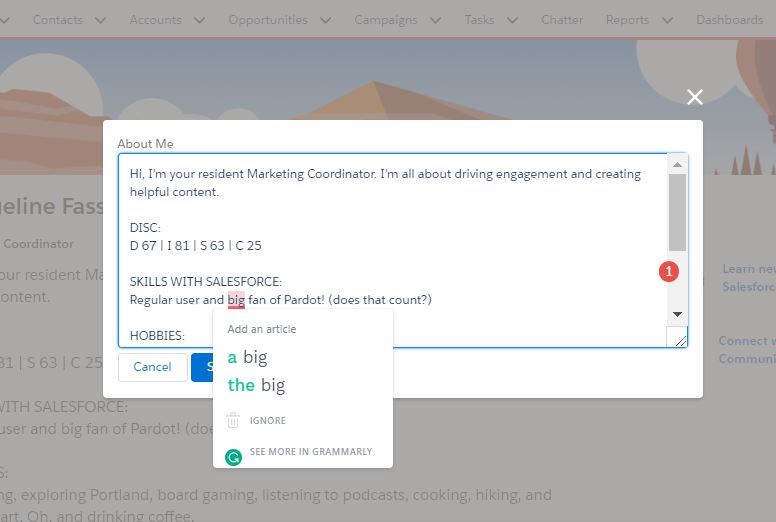Close the About Me dialog with X

(x=695, y=97)
